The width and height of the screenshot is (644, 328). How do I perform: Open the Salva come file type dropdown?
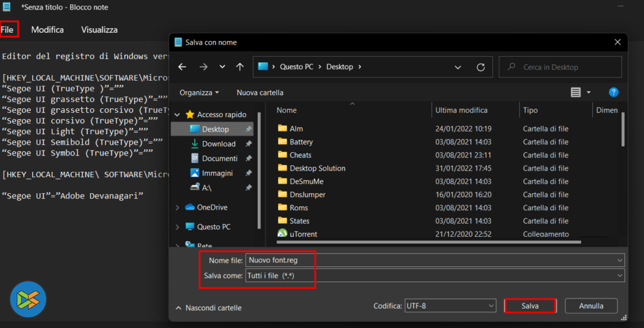pyautogui.click(x=434, y=276)
